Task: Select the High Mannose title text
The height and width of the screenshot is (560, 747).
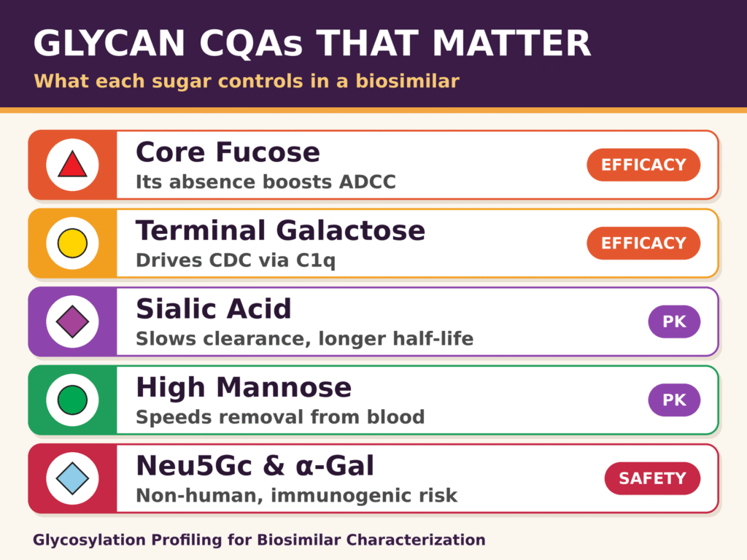Action: click(x=244, y=387)
